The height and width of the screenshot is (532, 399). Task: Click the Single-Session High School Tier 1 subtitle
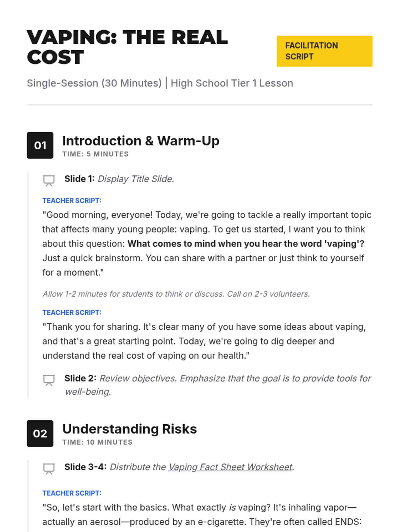pyautogui.click(x=160, y=83)
